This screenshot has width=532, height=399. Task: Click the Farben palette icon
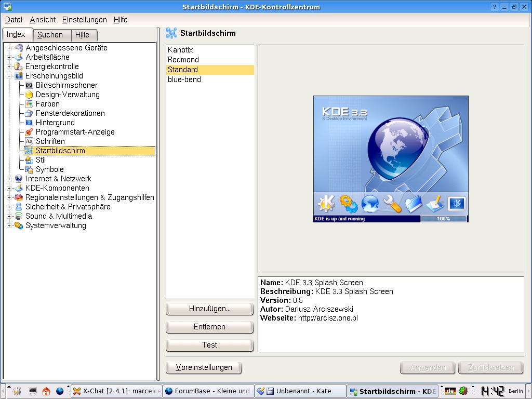[29, 104]
